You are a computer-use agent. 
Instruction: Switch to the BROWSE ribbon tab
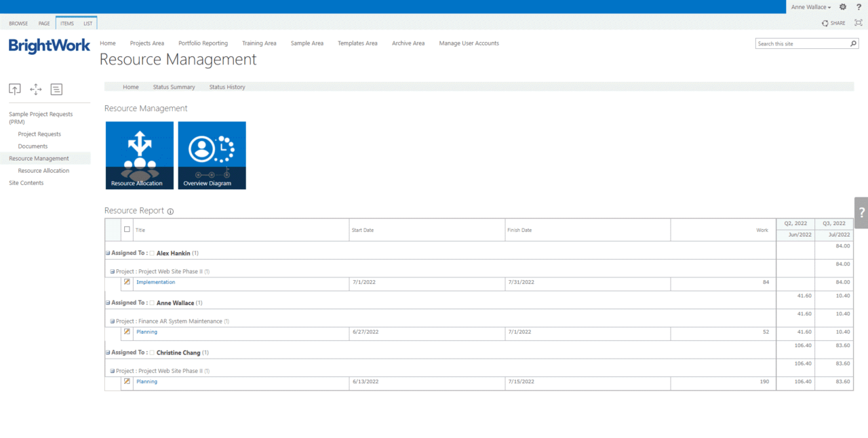18,22
